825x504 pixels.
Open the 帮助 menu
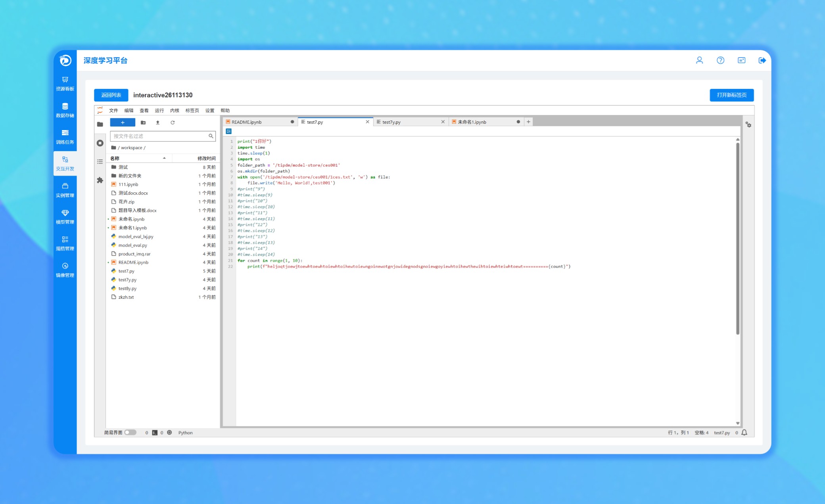click(x=225, y=111)
